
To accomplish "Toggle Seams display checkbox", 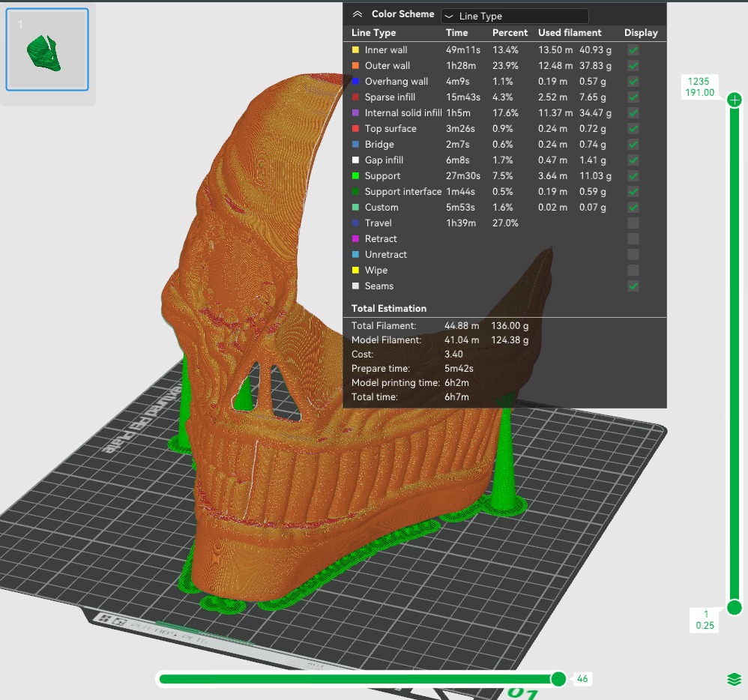I will [633, 286].
